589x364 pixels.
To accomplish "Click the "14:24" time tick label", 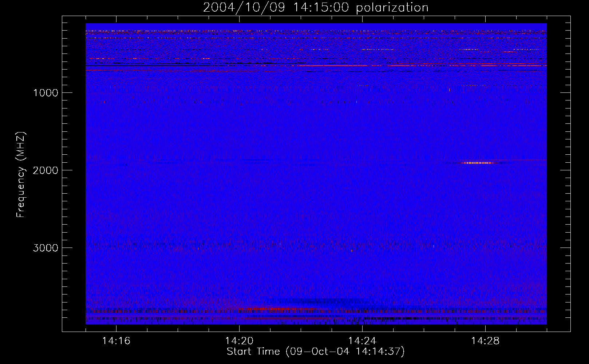I will [x=362, y=341].
